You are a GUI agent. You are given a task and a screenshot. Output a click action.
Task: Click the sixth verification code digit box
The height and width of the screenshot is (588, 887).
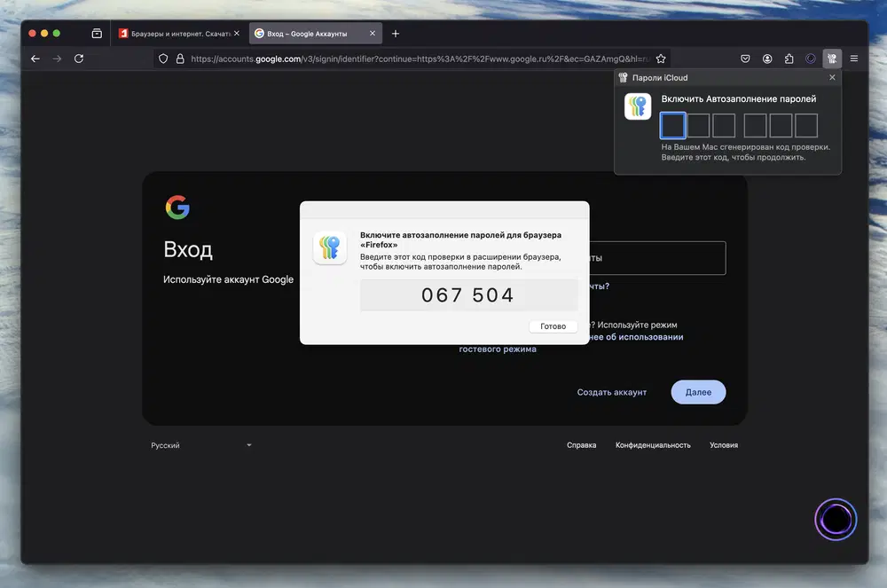pyautogui.click(x=806, y=126)
